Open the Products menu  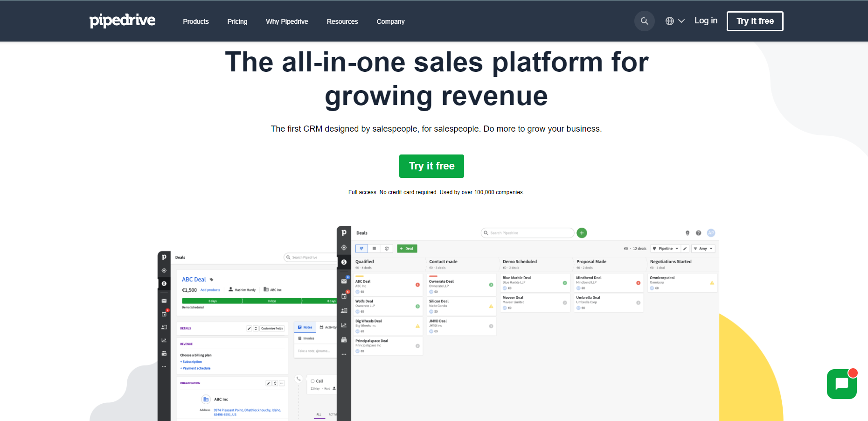point(196,21)
